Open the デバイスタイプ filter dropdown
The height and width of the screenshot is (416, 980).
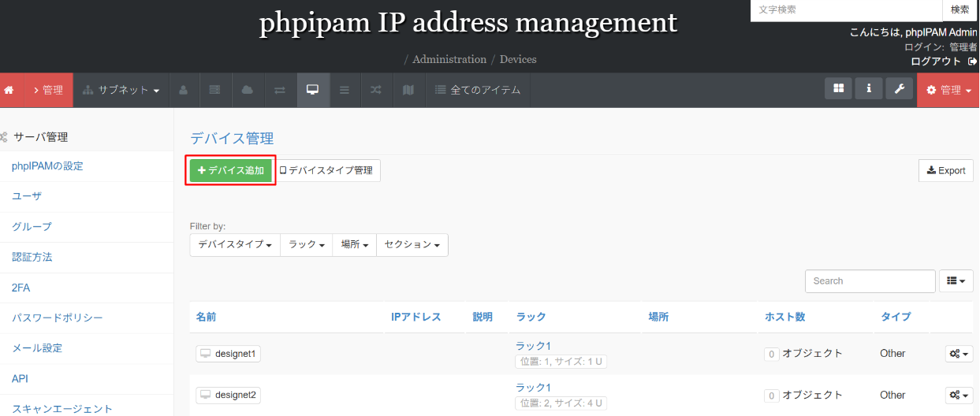(x=235, y=244)
